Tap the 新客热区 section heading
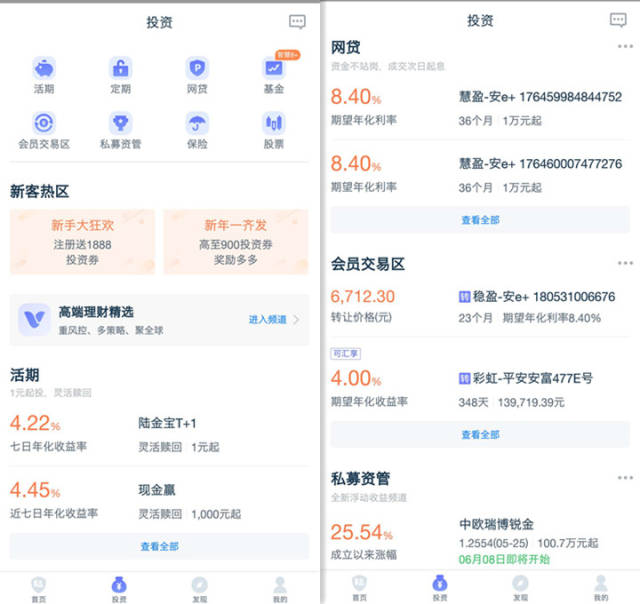Image resolution: width=640 pixels, height=604 pixels. click(x=40, y=191)
